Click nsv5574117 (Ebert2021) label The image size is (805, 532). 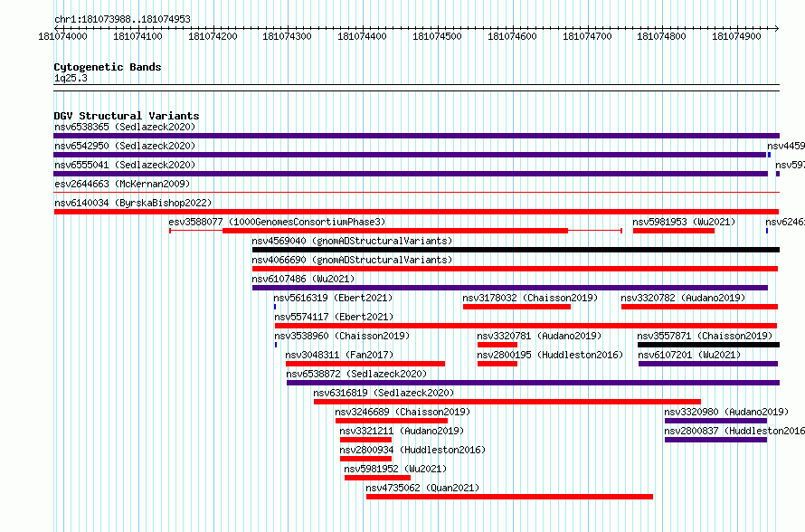tap(334, 317)
